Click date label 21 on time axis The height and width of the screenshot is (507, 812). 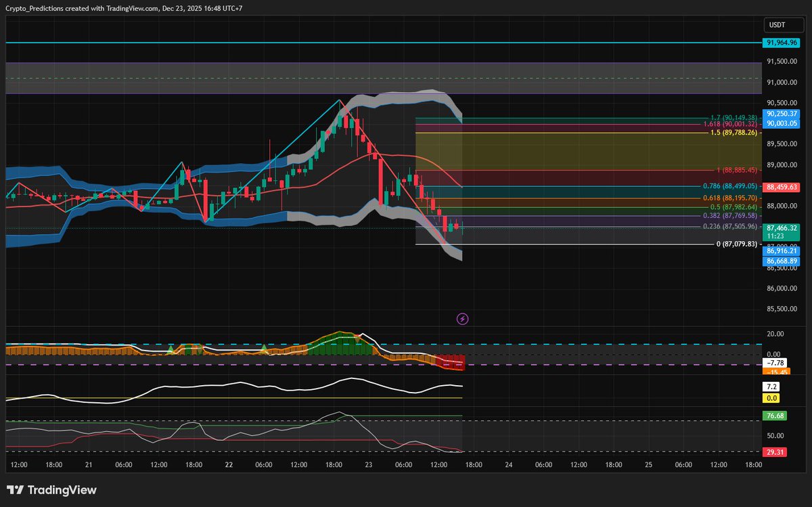89,465
